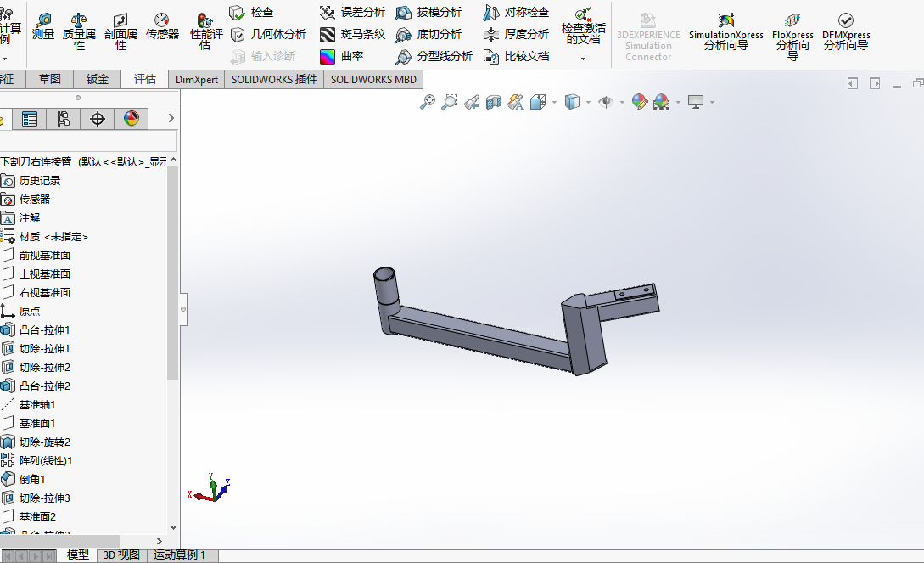Expand 检查激活的文档 dropdown arrow
The height and width of the screenshot is (563, 924).
[584, 59]
